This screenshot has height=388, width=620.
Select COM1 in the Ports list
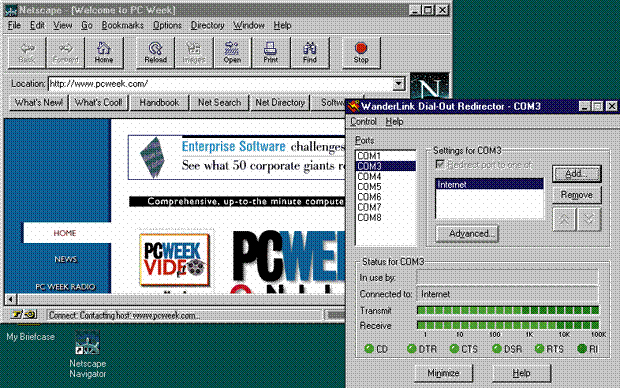[386, 156]
